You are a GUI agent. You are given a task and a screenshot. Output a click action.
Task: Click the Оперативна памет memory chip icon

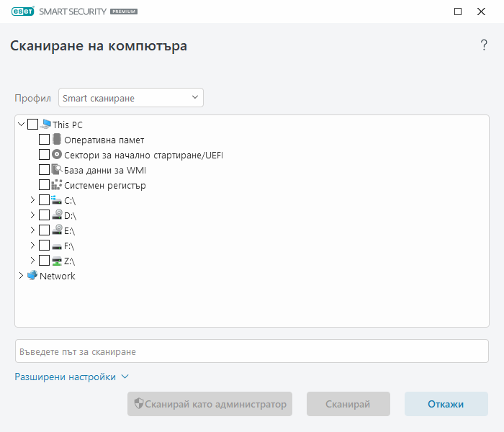click(x=57, y=140)
